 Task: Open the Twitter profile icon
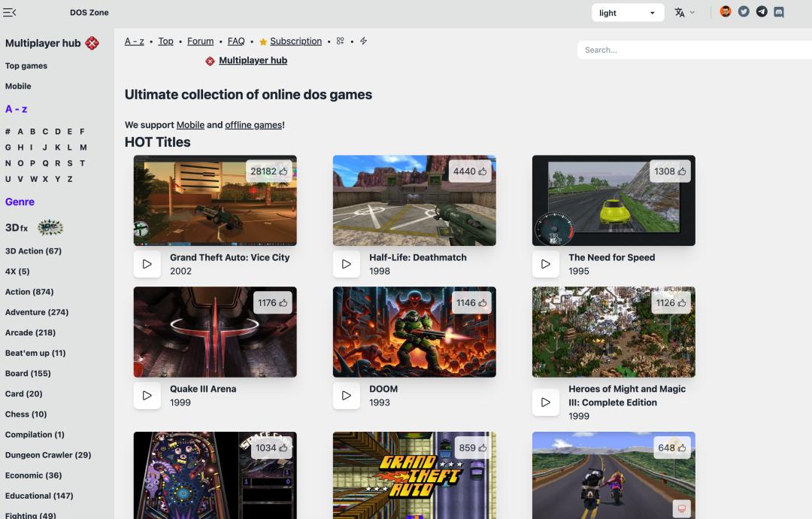[x=744, y=11]
